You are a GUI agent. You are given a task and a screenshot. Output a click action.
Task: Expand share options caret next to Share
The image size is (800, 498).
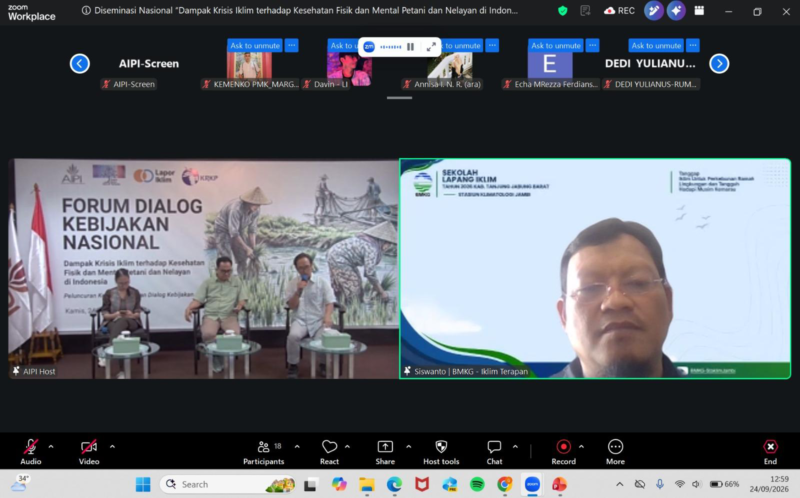point(409,446)
